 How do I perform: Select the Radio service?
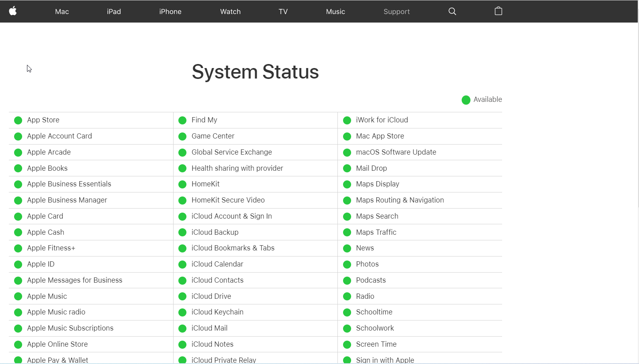(x=365, y=296)
